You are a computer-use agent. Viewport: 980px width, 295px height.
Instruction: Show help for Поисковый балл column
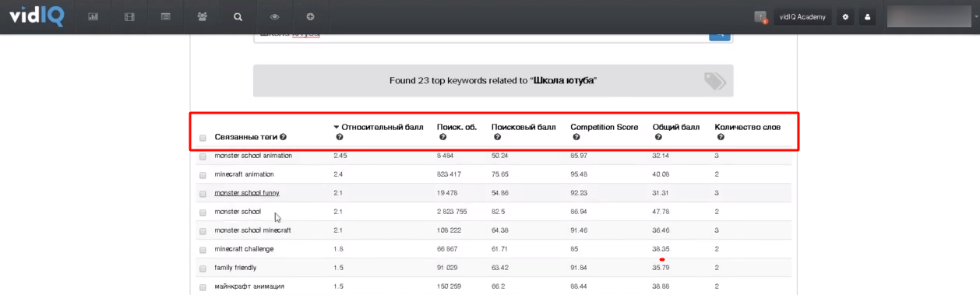pos(497,137)
